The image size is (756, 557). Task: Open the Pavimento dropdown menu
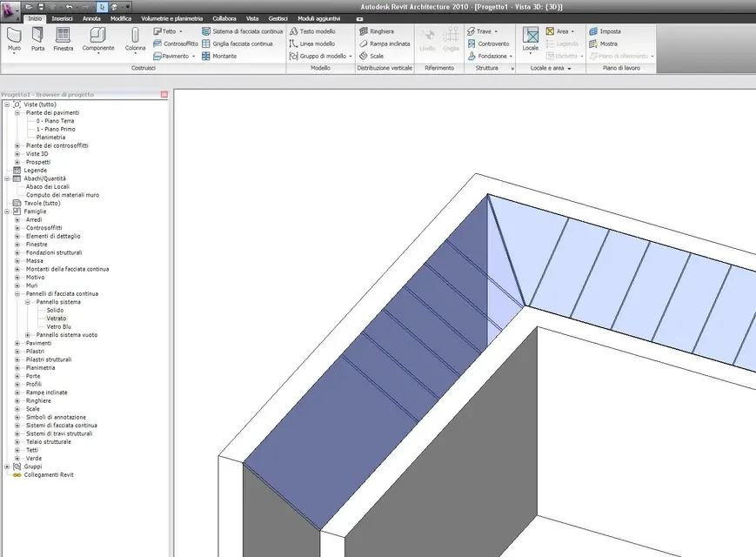point(193,56)
